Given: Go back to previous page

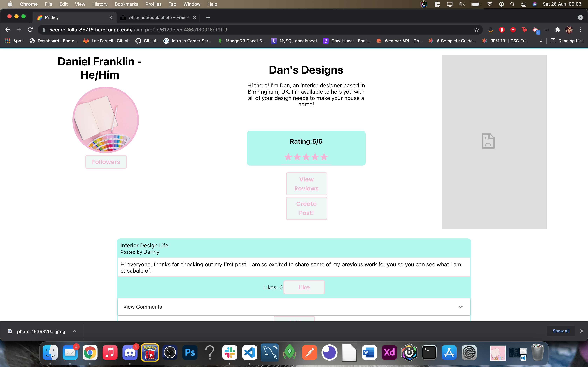Looking at the screenshot, I should (x=8, y=30).
